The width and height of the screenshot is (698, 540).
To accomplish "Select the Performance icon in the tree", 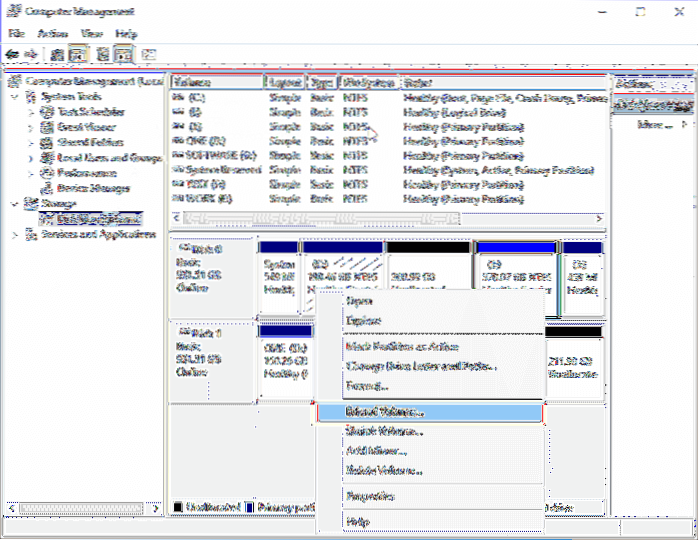I will [x=46, y=172].
